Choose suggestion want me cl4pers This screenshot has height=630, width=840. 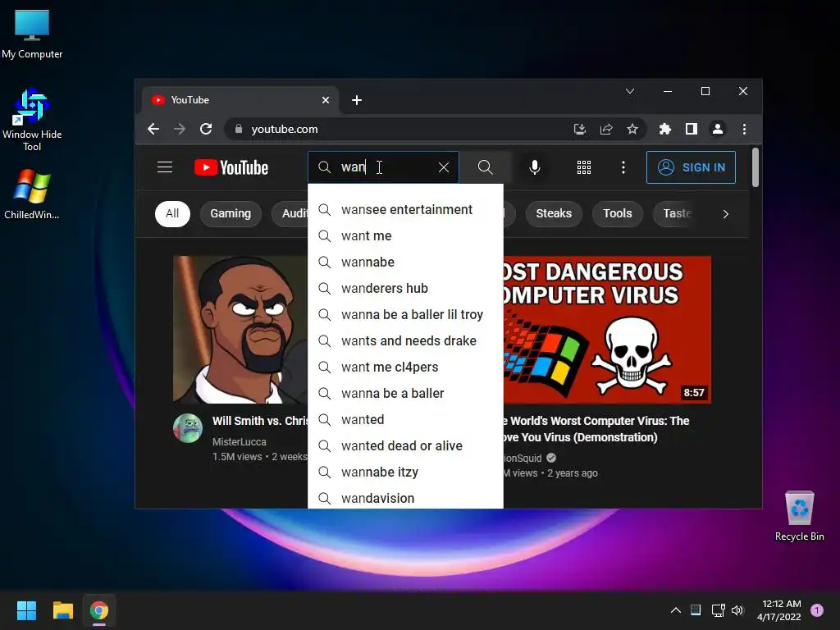[405, 367]
